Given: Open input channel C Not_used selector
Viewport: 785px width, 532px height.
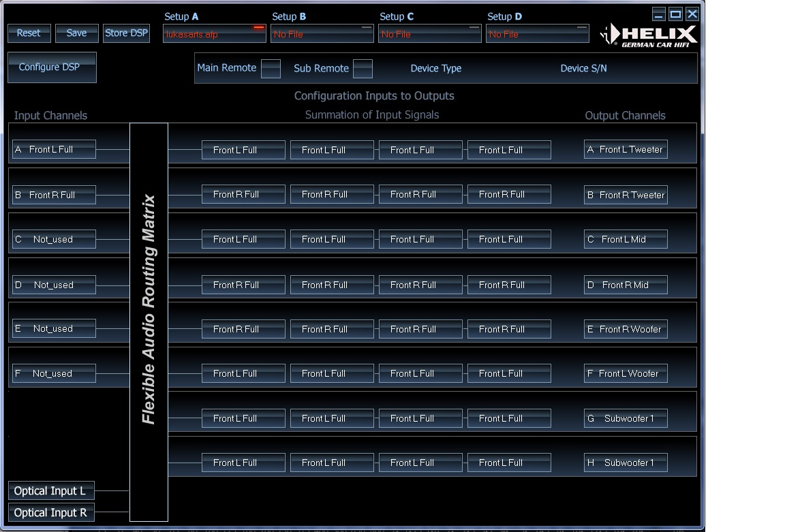Looking at the screenshot, I should [54, 239].
